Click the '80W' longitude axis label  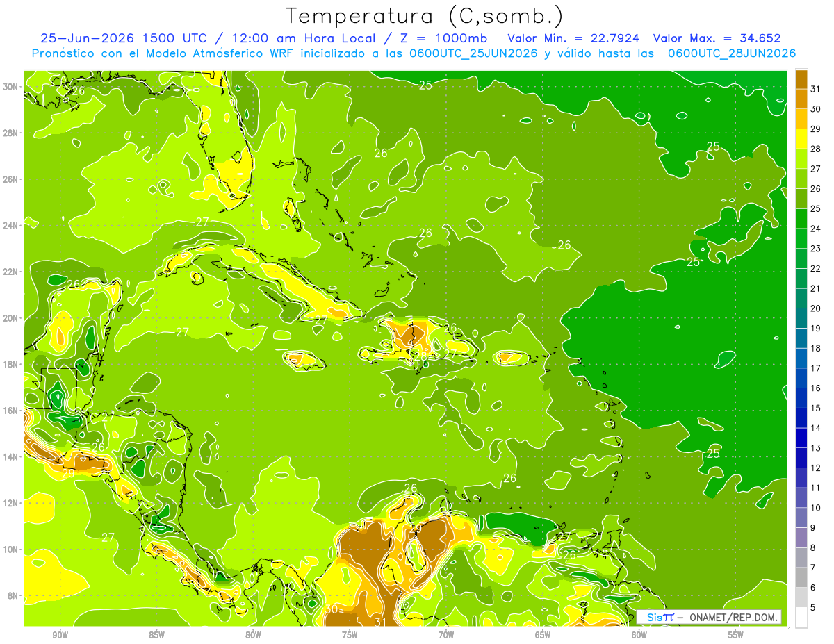tap(253, 635)
